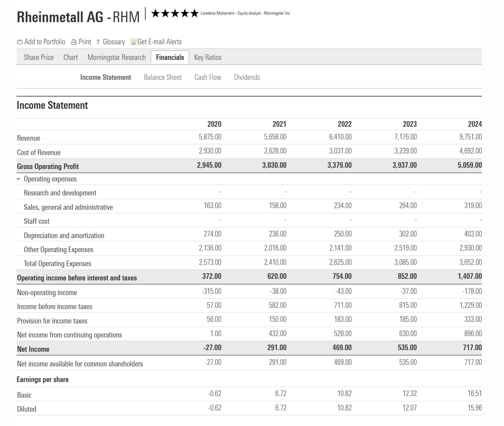Click the 2024 column header
Screen dimensions: 504x426
[475, 124]
